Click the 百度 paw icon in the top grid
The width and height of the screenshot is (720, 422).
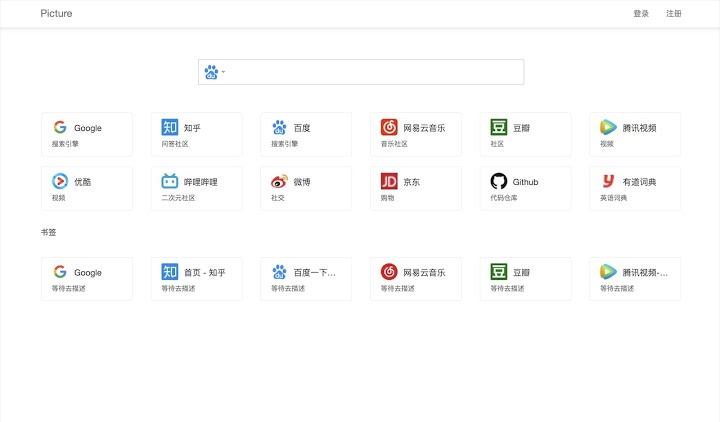pos(279,127)
